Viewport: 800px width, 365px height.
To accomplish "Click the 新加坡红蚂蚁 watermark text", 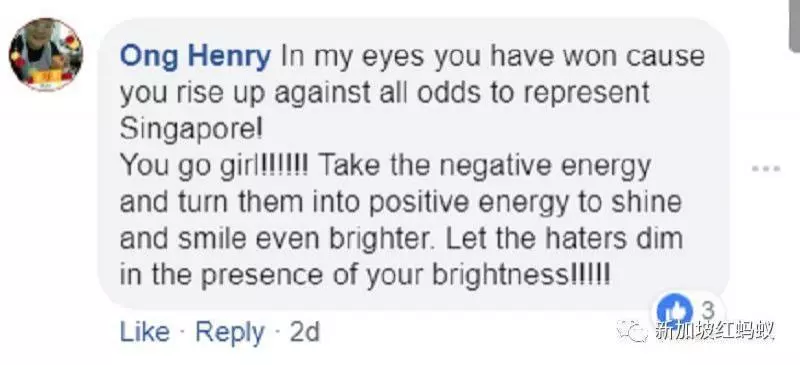I will [x=714, y=332].
